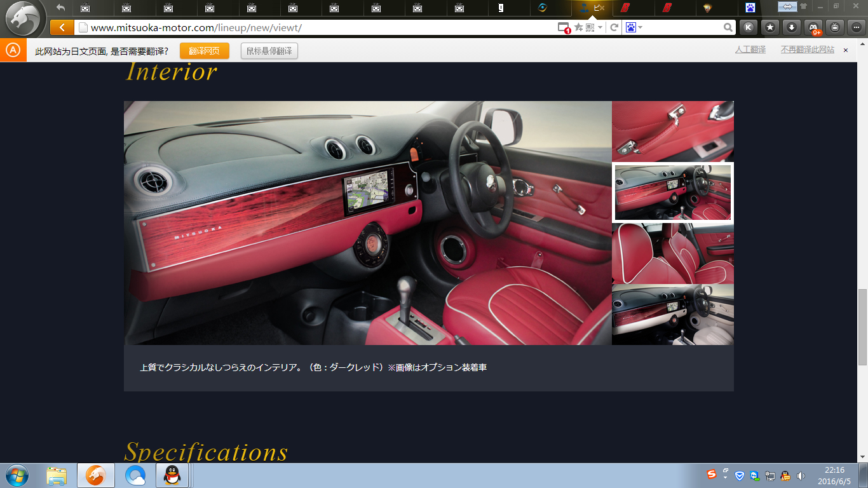Open the blocked popup notification icon
Screen dimensions: 868x488
coord(564,27)
